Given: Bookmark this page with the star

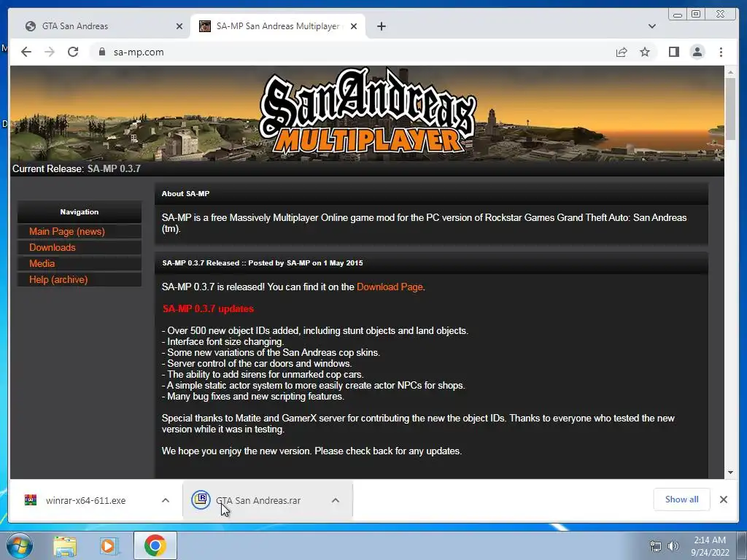Looking at the screenshot, I should pos(645,52).
